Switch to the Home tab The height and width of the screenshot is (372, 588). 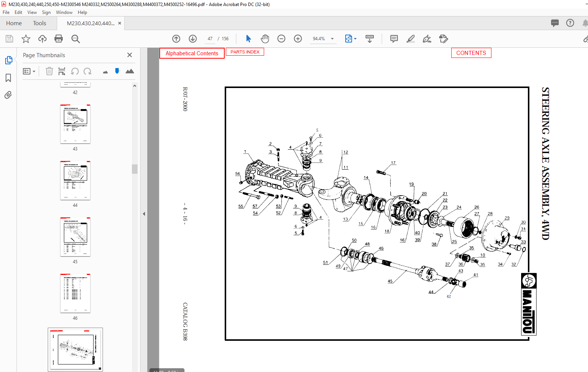(14, 23)
